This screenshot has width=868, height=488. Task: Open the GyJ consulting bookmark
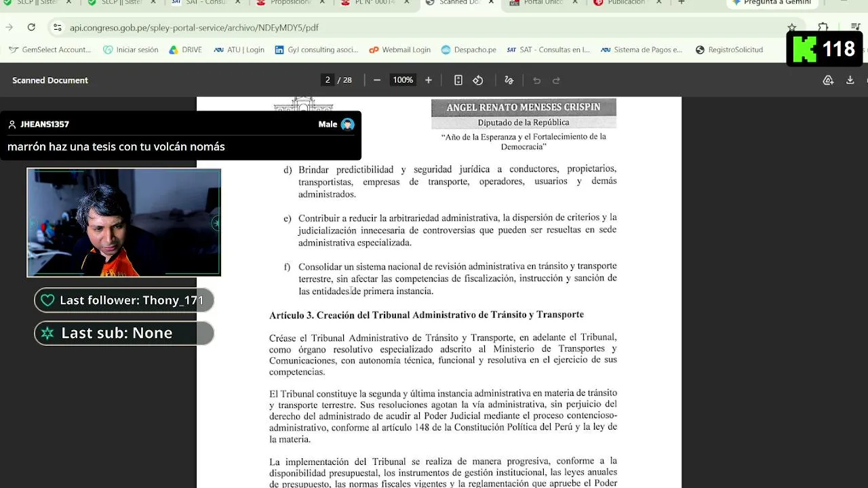(317, 49)
